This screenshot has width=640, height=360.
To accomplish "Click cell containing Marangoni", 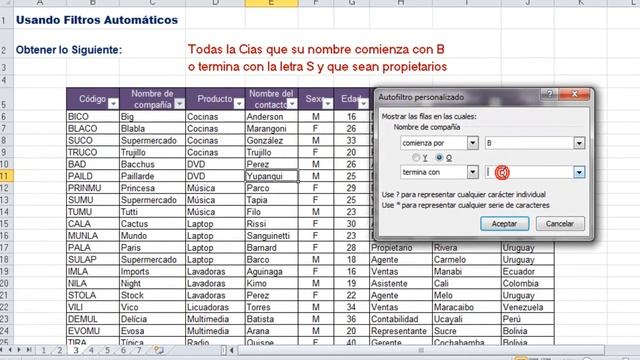I will point(271,129).
